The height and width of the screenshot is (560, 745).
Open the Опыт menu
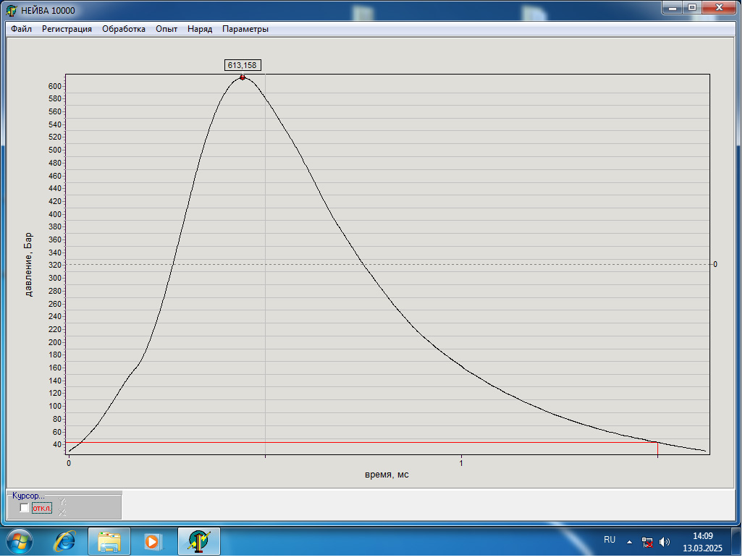[x=167, y=29]
